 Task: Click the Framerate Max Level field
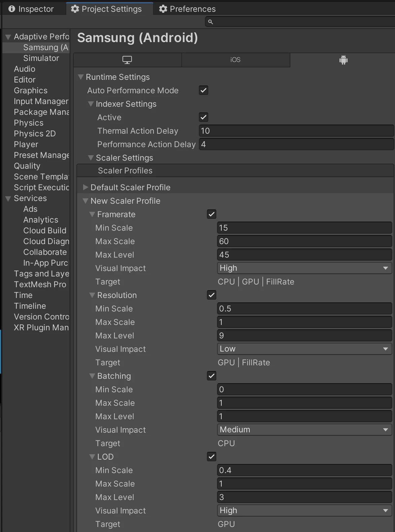click(x=304, y=255)
